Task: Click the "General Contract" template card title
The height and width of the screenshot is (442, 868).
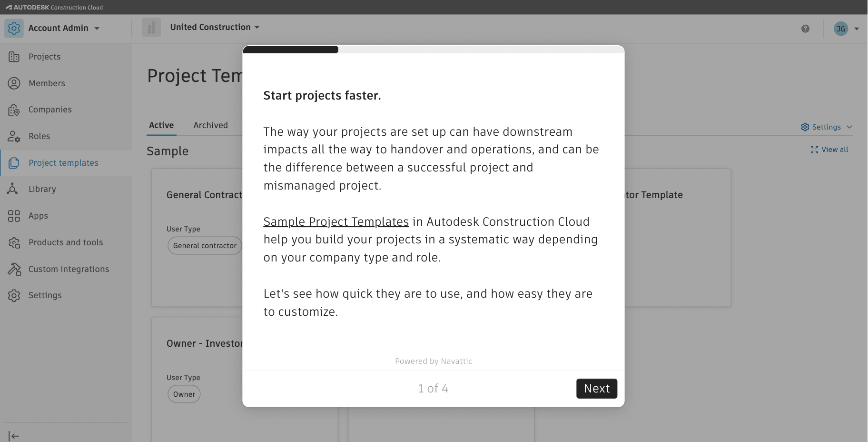Action: (x=205, y=195)
